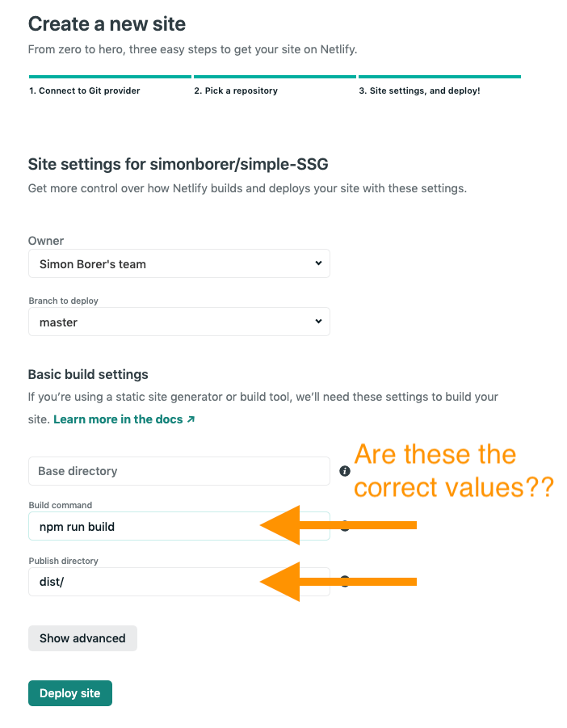Focus the Base directory input field
The height and width of the screenshot is (728, 567).
point(179,471)
